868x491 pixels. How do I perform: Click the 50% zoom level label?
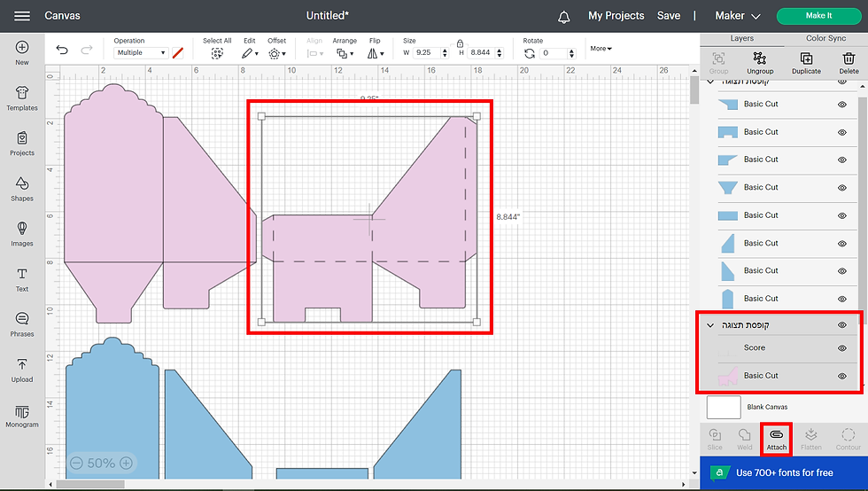(101, 463)
